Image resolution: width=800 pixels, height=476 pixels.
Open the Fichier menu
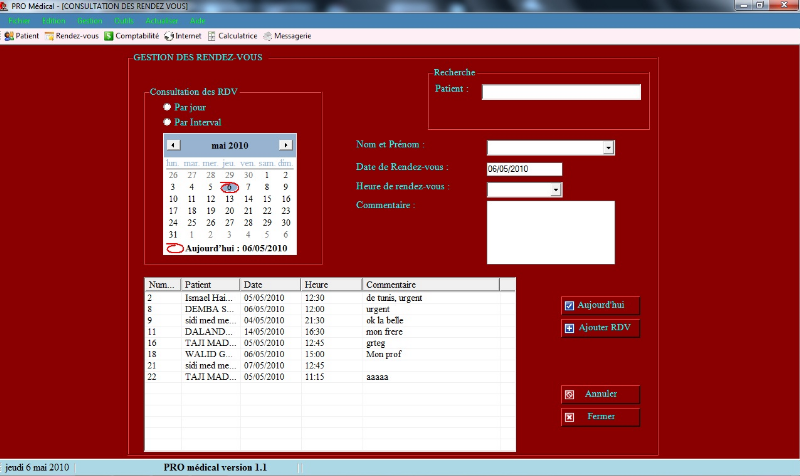click(18, 20)
